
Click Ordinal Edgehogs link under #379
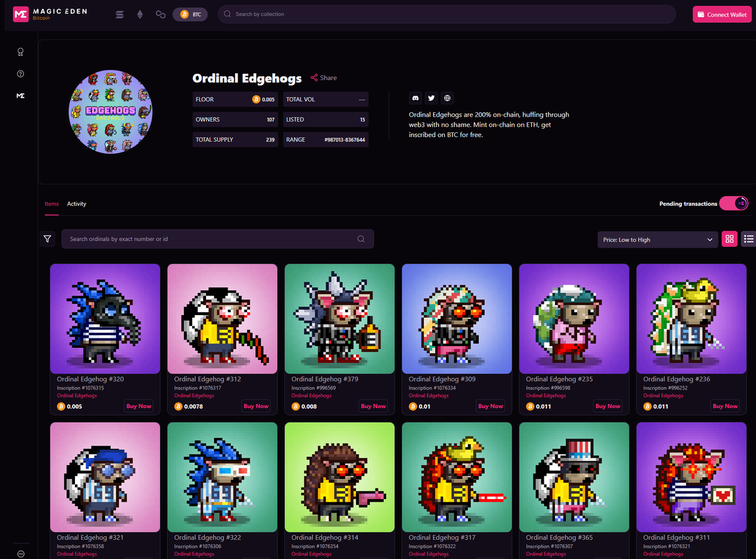(311, 396)
